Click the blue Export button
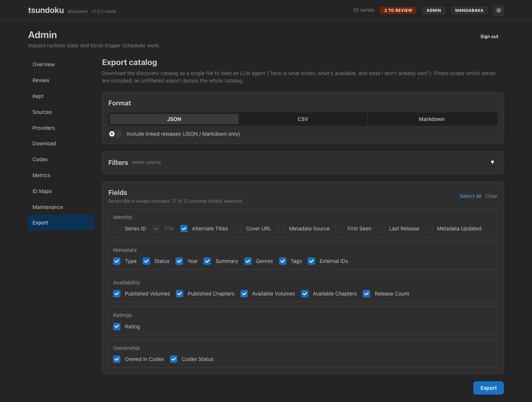 pyautogui.click(x=488, y=388)
